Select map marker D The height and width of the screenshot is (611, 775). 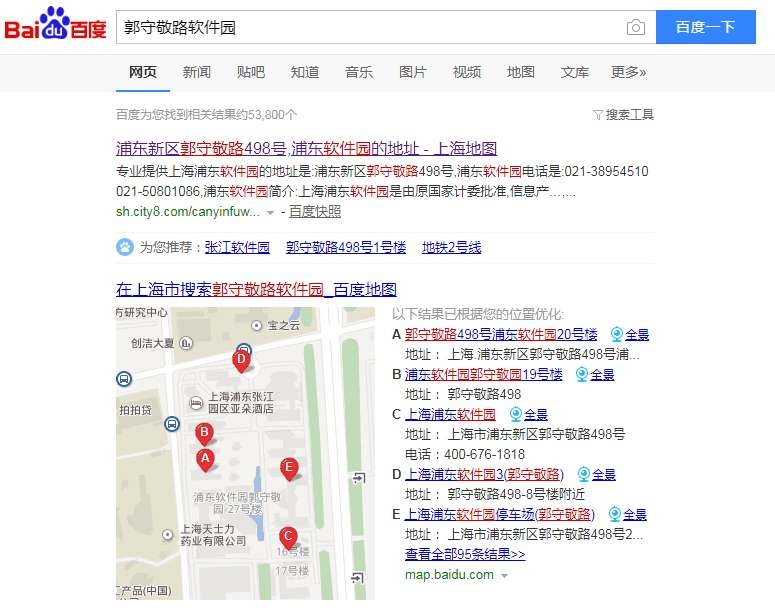tap(241, 361)
